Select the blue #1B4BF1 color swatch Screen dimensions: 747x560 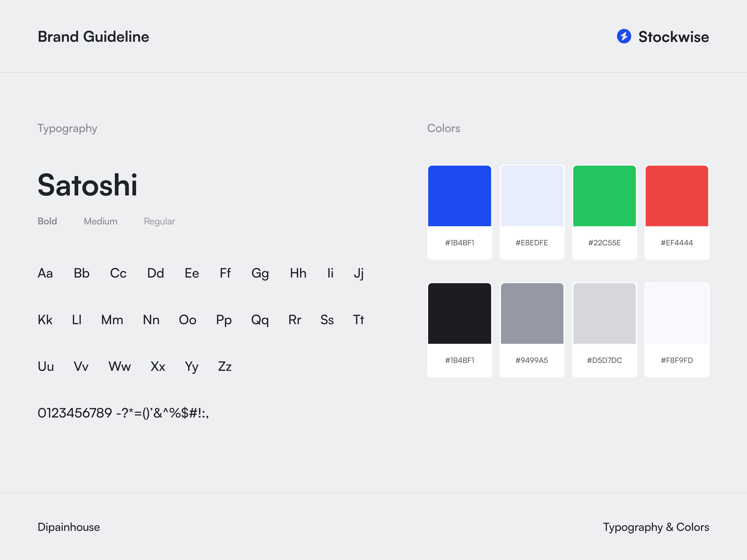(x=460, y=196)
